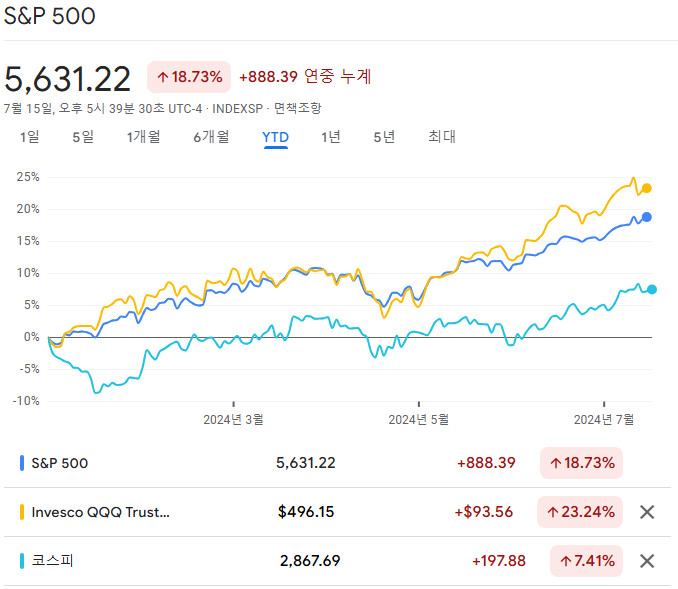
Task: Click the YTD range tab
Action: (x=275, y=137)
